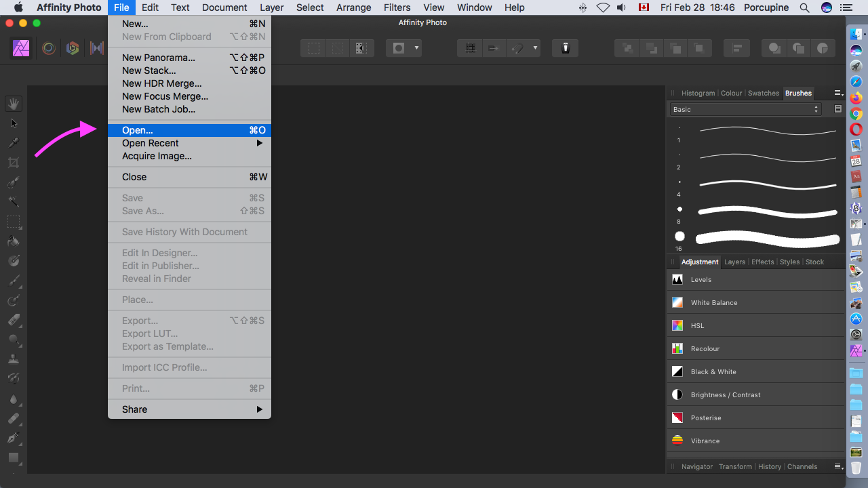Open the Filters menu
This screenshot has height=488, width=868.
(x=397, y=7)
